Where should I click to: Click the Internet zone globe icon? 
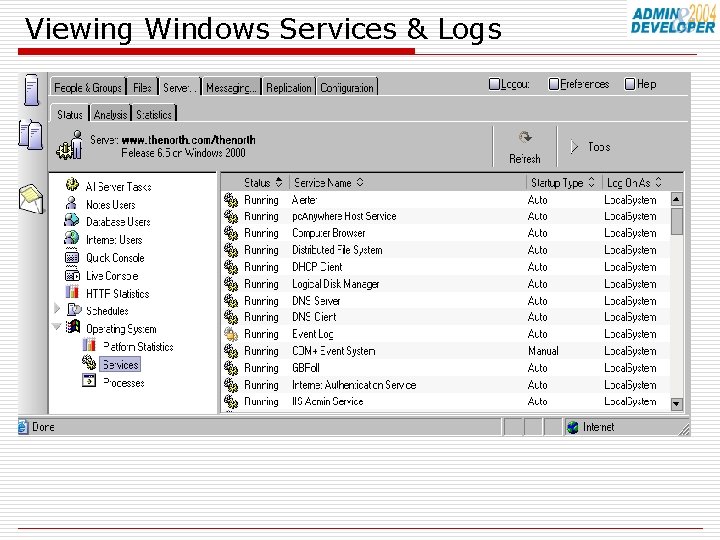tap(573, 428)
